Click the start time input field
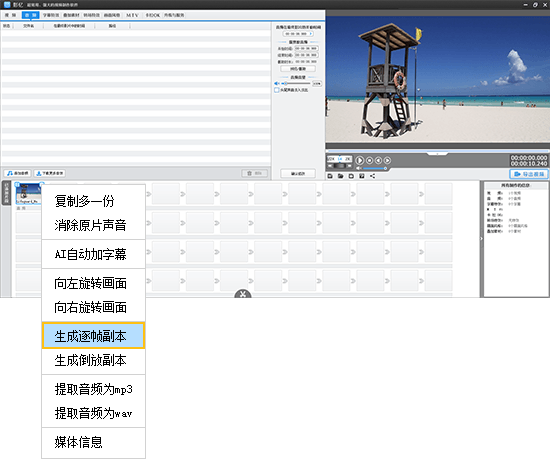Viewport: 550px width, 459px height. (x=306, y=48)
